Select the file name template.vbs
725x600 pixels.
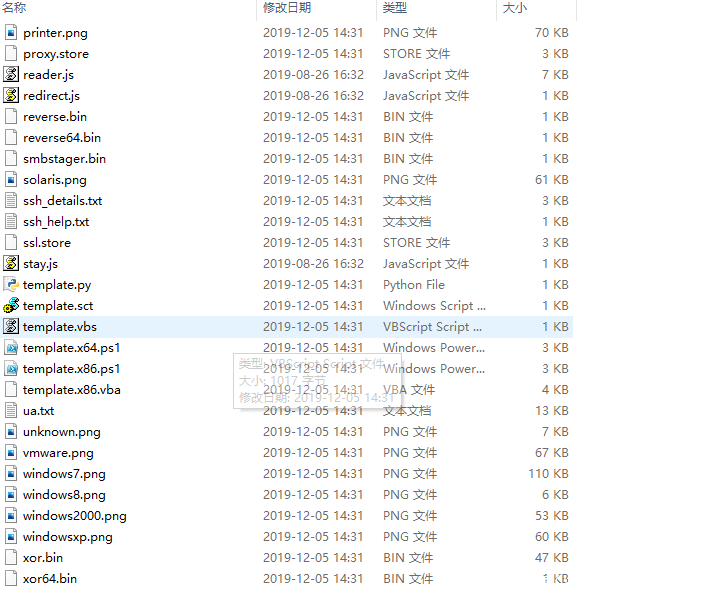click(x=60, y=327)
